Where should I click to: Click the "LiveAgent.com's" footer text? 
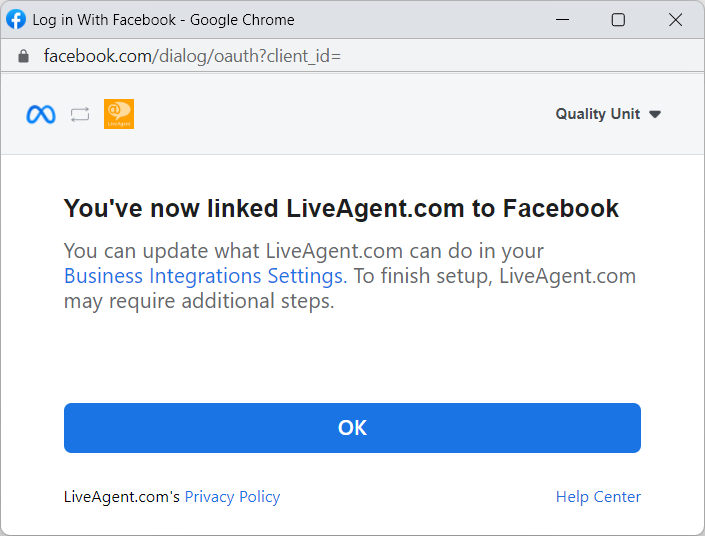point(122,497)
